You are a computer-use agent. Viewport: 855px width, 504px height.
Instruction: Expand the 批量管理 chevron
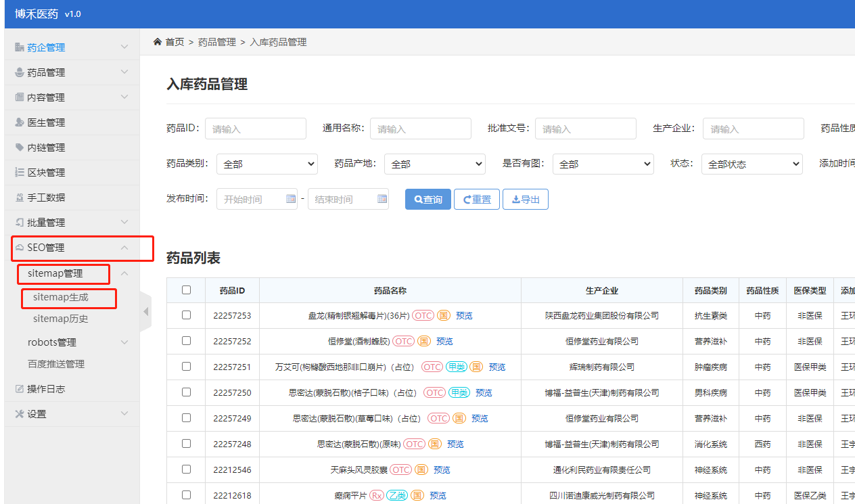click(124, 222)
